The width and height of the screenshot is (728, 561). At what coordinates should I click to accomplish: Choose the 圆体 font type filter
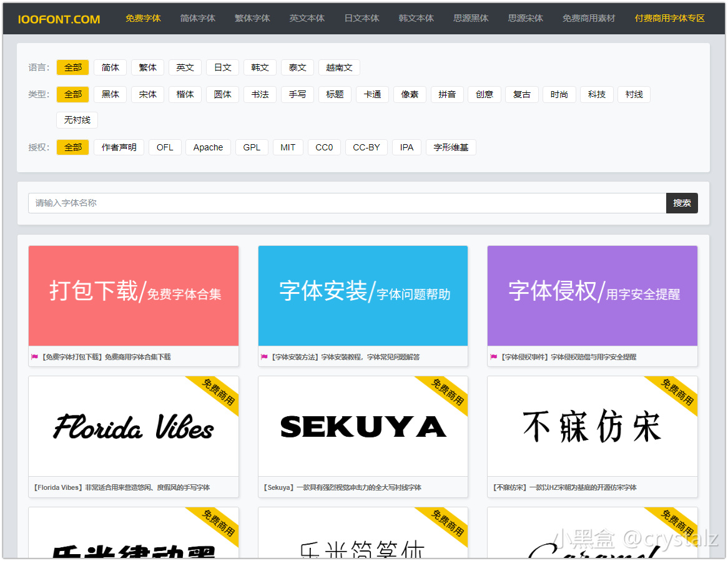click(222, 94)
